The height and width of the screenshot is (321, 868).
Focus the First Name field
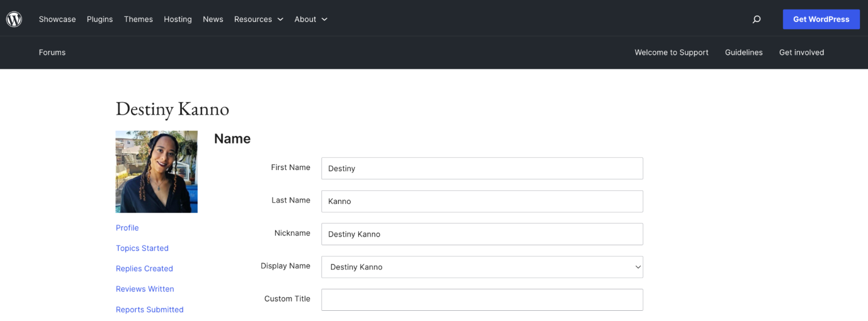482,168
